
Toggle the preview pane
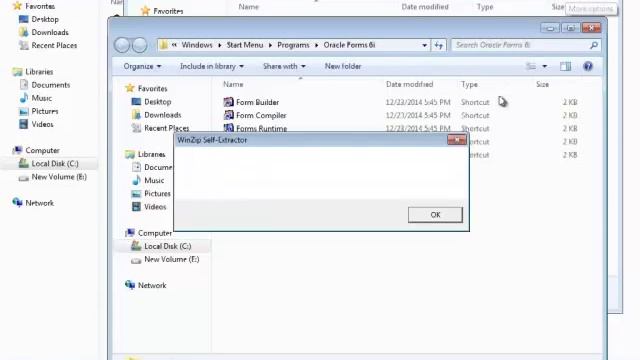click(565, 66)
